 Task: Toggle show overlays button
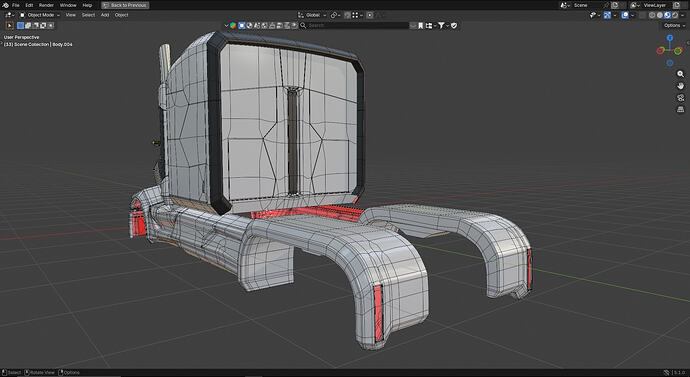(625, 15)
